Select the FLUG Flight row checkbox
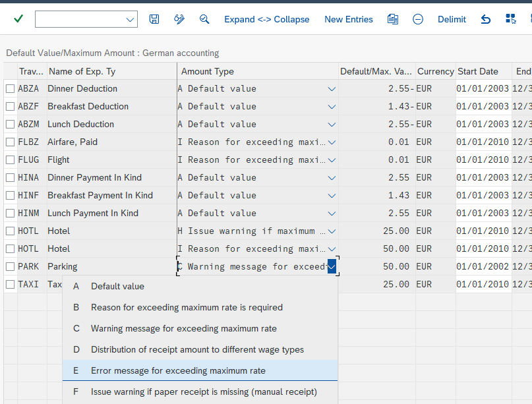 tap(10, 159)
